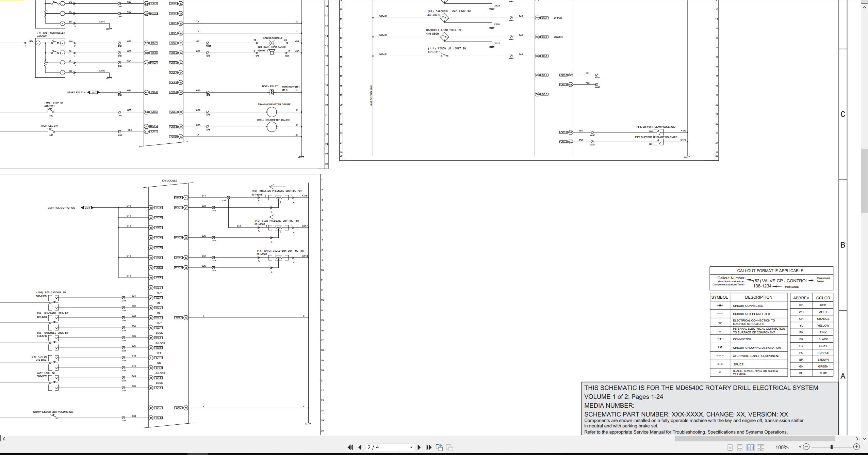The image size is (868, 455).
Task: Click the PIPE SUPPORT UNCLAMP SOLENOID label
Action: coord(656,137)
